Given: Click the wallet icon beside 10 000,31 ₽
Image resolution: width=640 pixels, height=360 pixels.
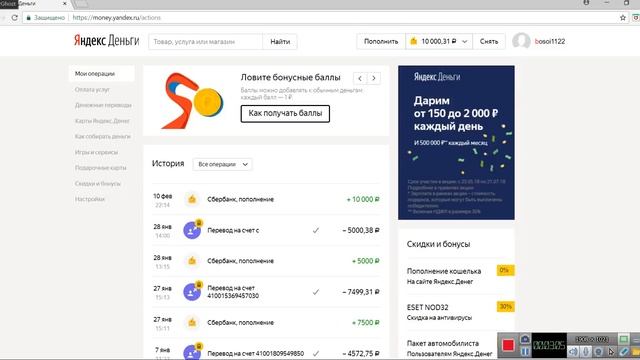Looking at the screenshot, I should coord(413,41).
